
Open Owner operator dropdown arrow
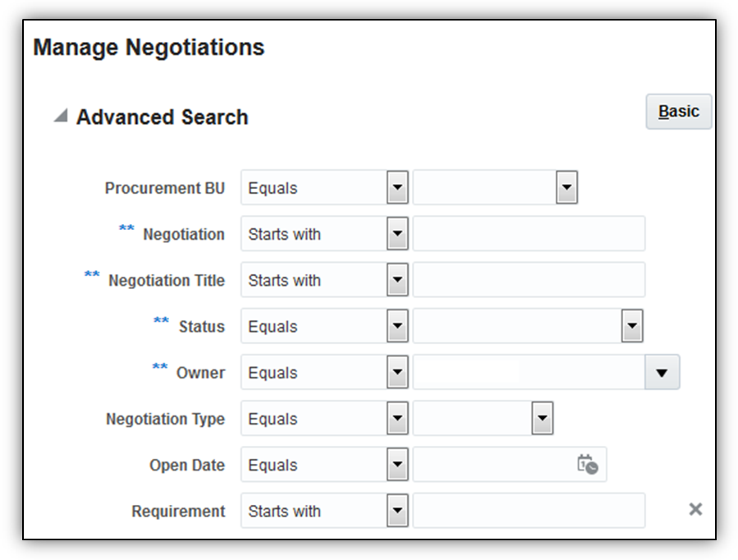point(397,373)
